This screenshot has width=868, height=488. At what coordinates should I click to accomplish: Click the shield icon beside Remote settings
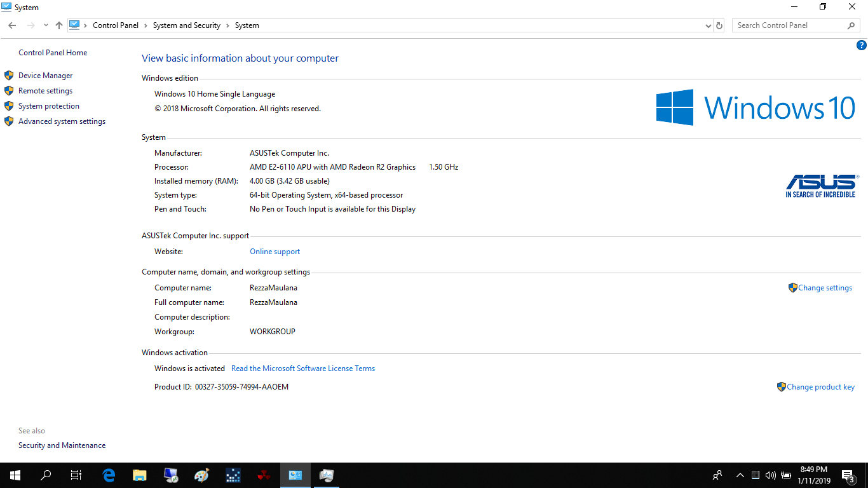[x=9, y=91]
